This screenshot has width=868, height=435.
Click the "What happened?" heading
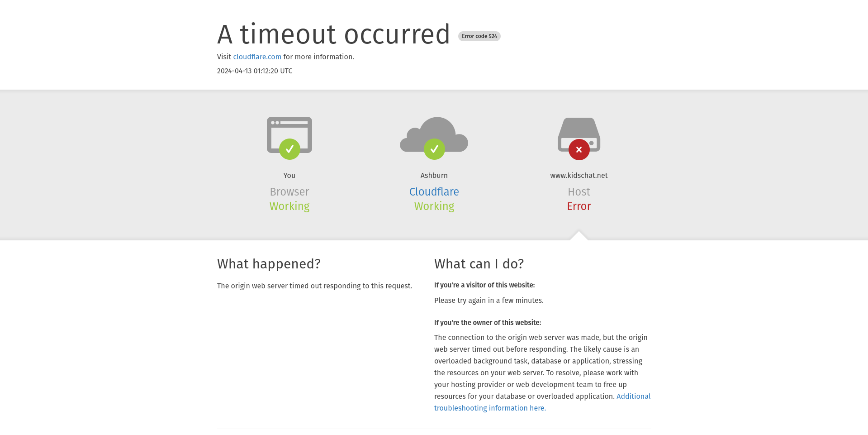click(x=269, y=264)
